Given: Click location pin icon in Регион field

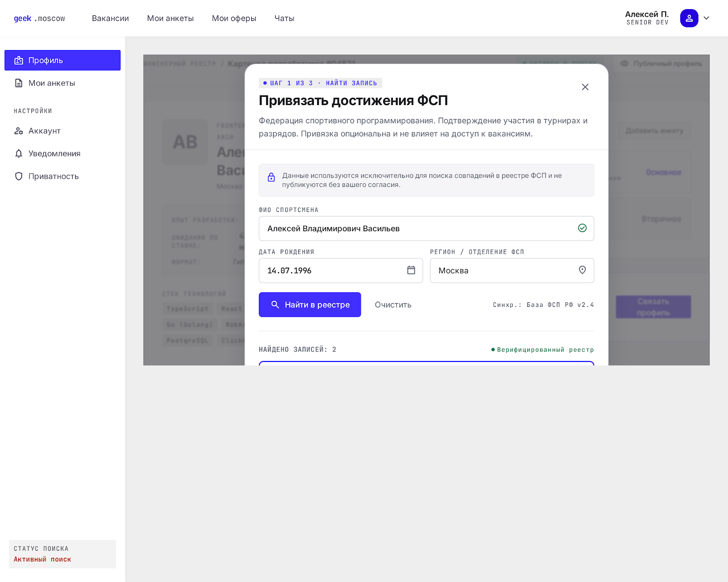Looking at the screenshot, I should (x=582, y=270).
